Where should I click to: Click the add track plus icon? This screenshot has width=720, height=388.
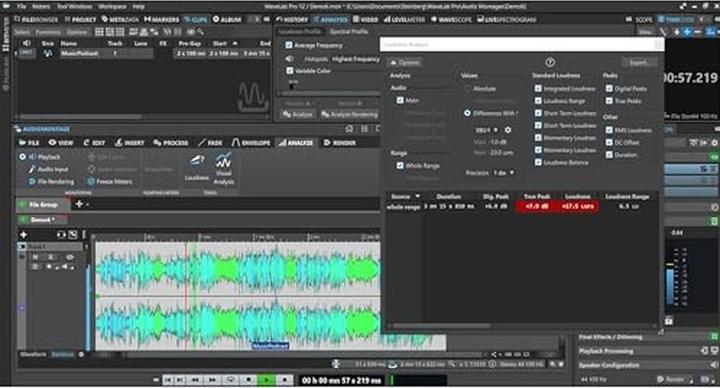23,235
